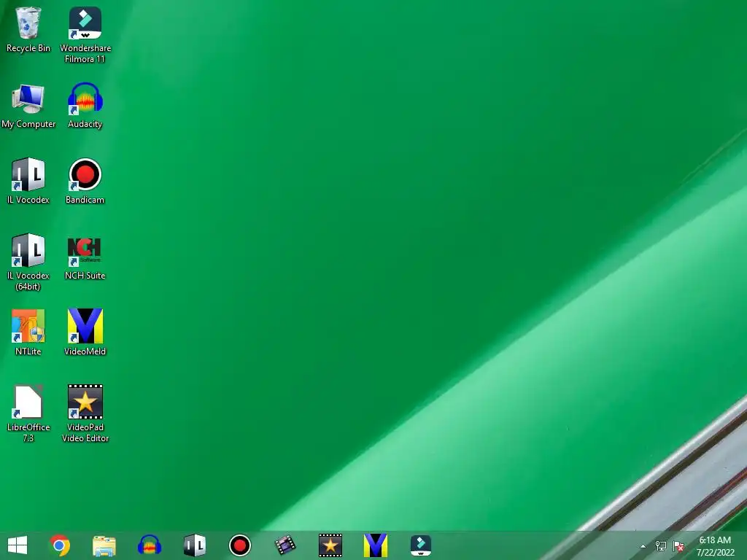Select the Bandicam desktop shortcut
The width and height of the screenshot is (747, 560).
(x=85, y=181)
